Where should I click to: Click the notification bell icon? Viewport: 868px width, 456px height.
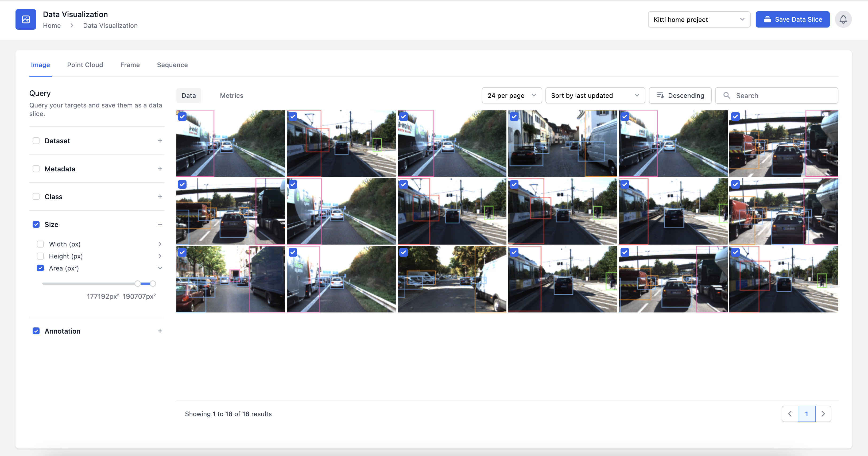[x=843, y=20]
